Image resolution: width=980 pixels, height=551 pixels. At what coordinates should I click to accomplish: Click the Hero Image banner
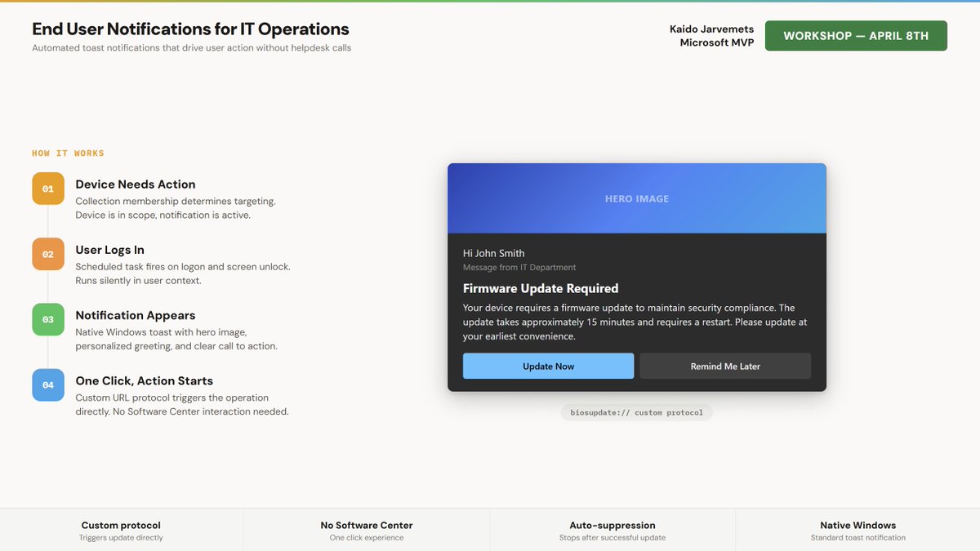click(x=637, y=198)
